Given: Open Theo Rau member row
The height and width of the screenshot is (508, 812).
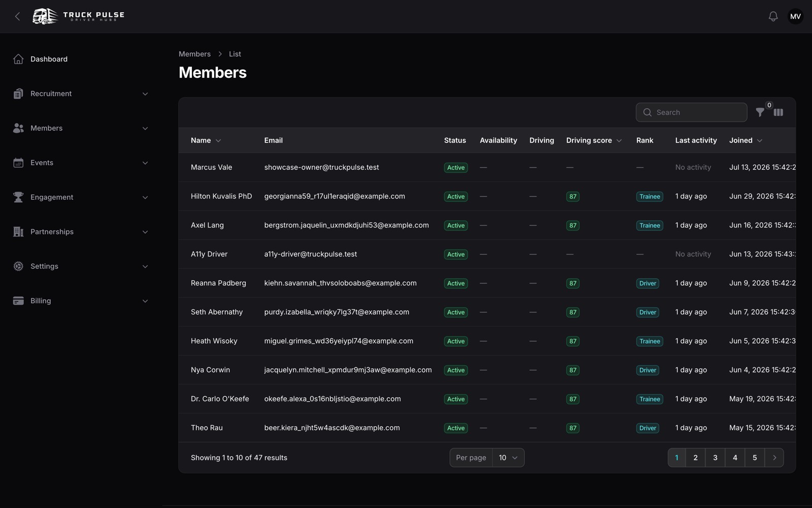Looking at the screenshot, I should 487,428.
